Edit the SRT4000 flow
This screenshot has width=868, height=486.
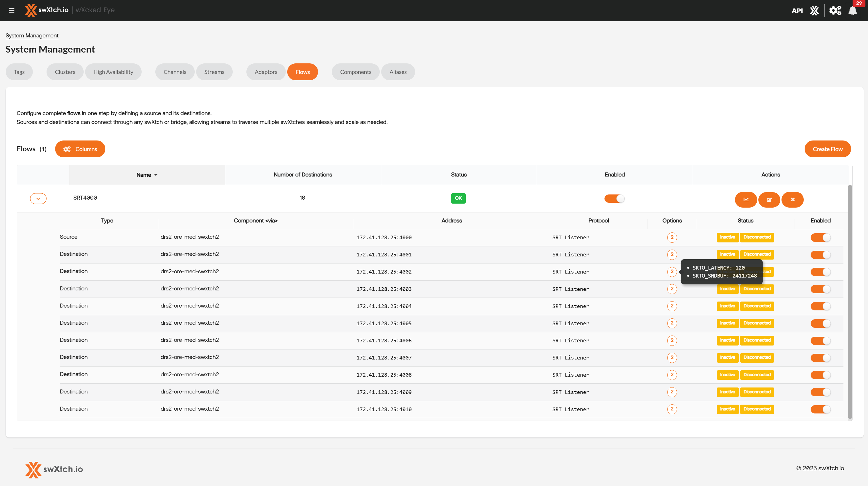[769, 200]
